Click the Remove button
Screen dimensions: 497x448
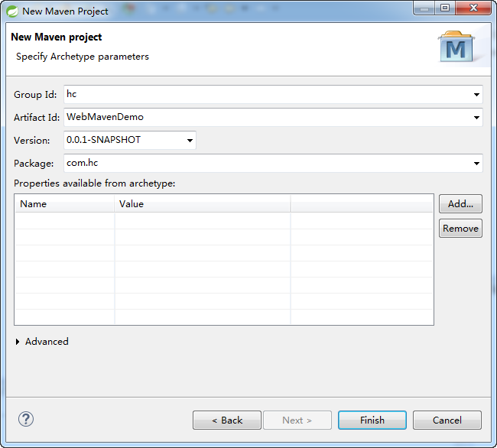tap(460, 228)
